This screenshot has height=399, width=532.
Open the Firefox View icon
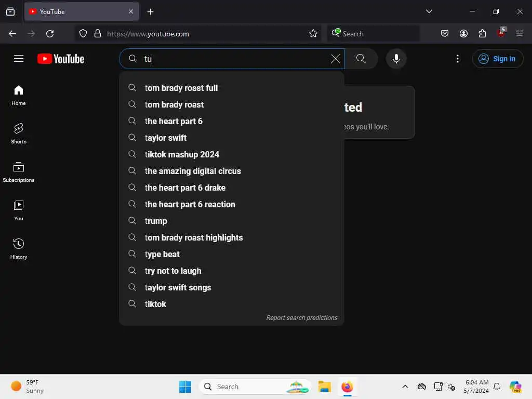[x=10, y=12]
